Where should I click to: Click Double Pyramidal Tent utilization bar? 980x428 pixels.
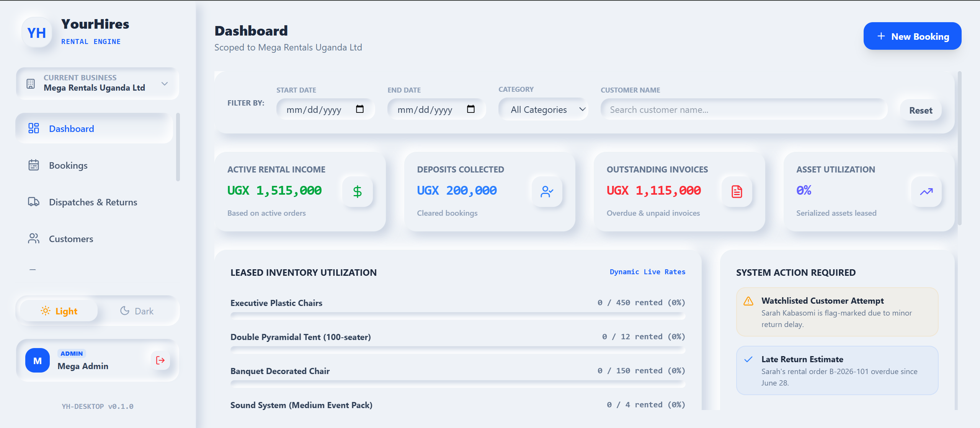(x=458, y=350)
